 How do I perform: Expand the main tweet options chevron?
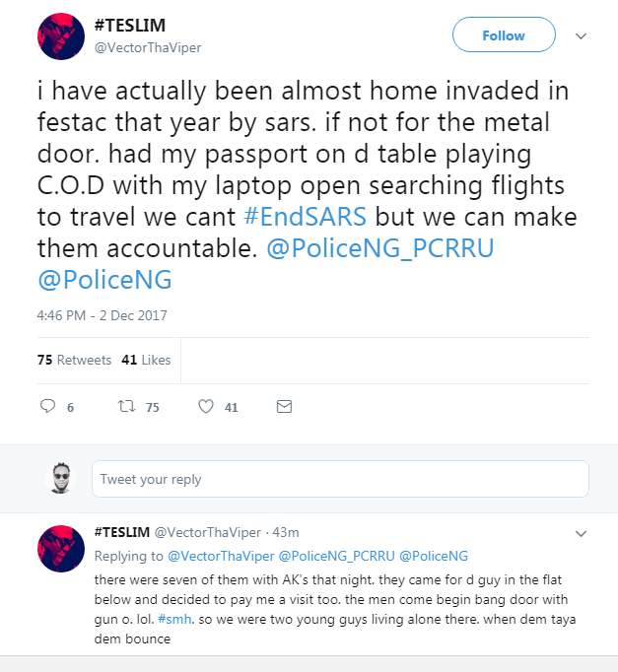(581, 35)
